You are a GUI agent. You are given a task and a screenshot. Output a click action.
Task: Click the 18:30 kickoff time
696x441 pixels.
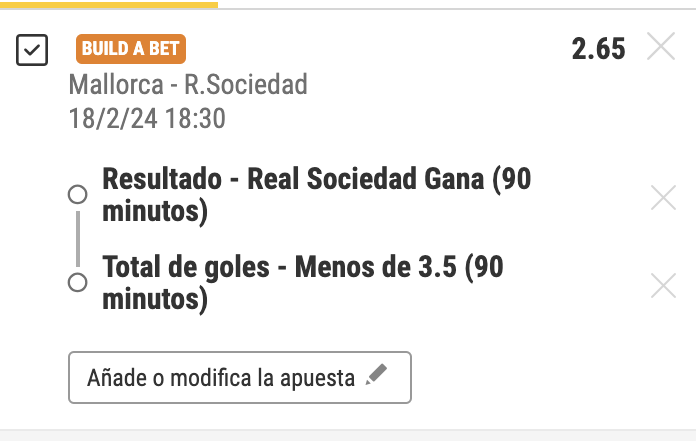195,119
